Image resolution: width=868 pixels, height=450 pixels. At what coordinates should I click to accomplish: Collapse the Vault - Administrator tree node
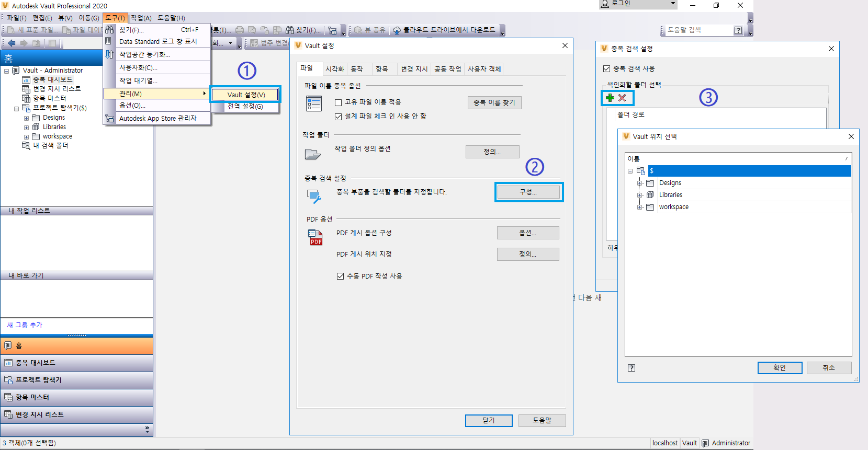pos(6,71)
